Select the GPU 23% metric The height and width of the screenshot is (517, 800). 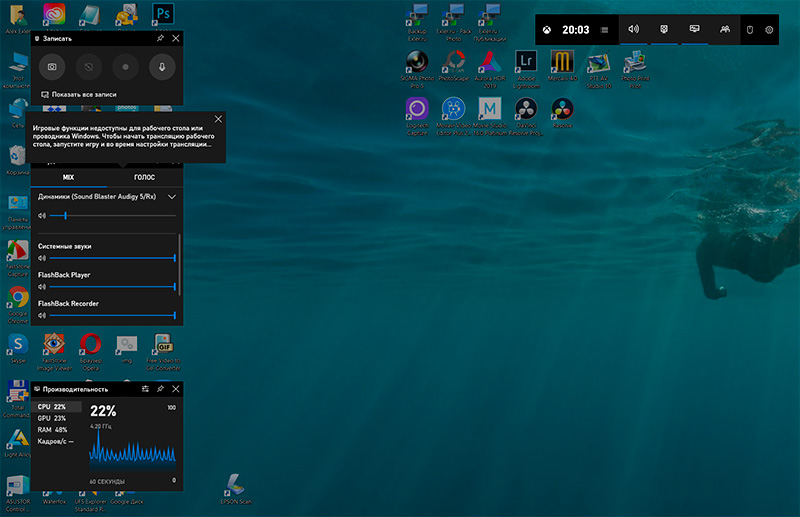52,418
